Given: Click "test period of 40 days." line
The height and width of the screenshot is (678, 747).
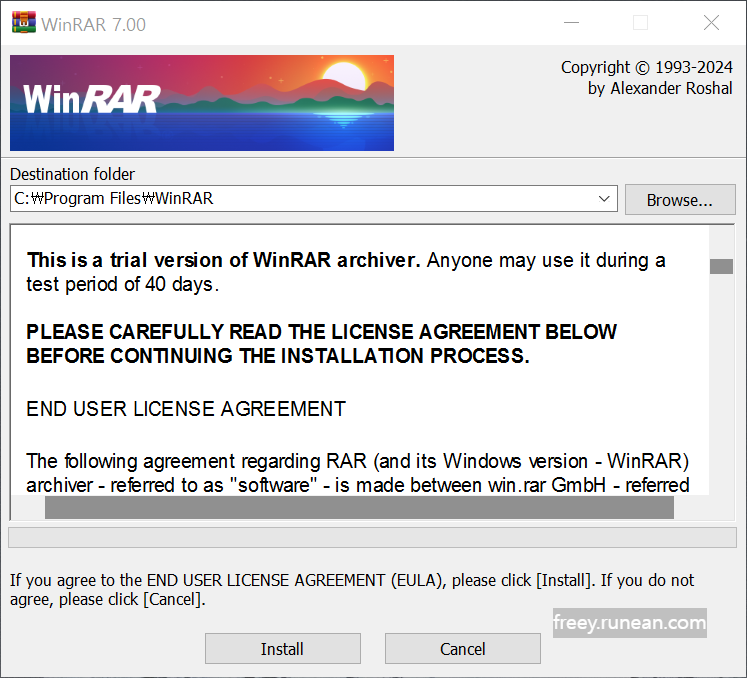Looking at the screenshot, I should (x=122, y=284).
